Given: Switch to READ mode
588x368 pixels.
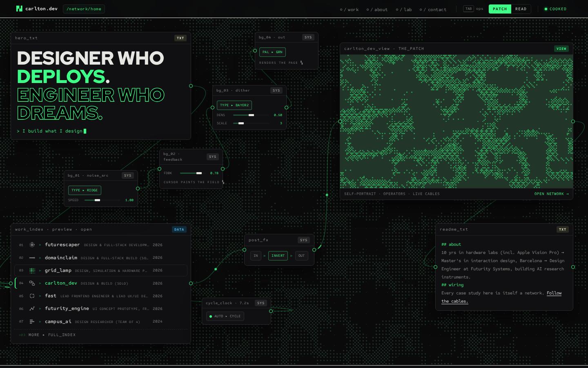Looking at the screenshot, I should click(x=521, y=9).
